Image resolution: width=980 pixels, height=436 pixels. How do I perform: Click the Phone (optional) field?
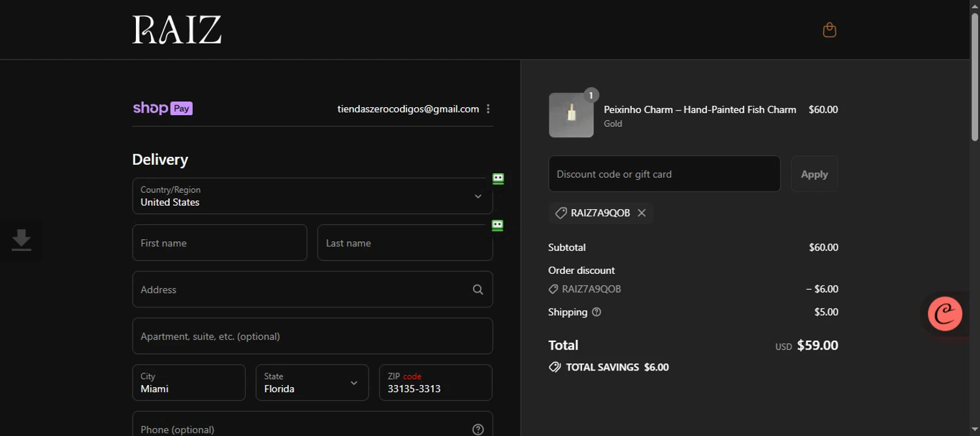[x=312, y=424]
